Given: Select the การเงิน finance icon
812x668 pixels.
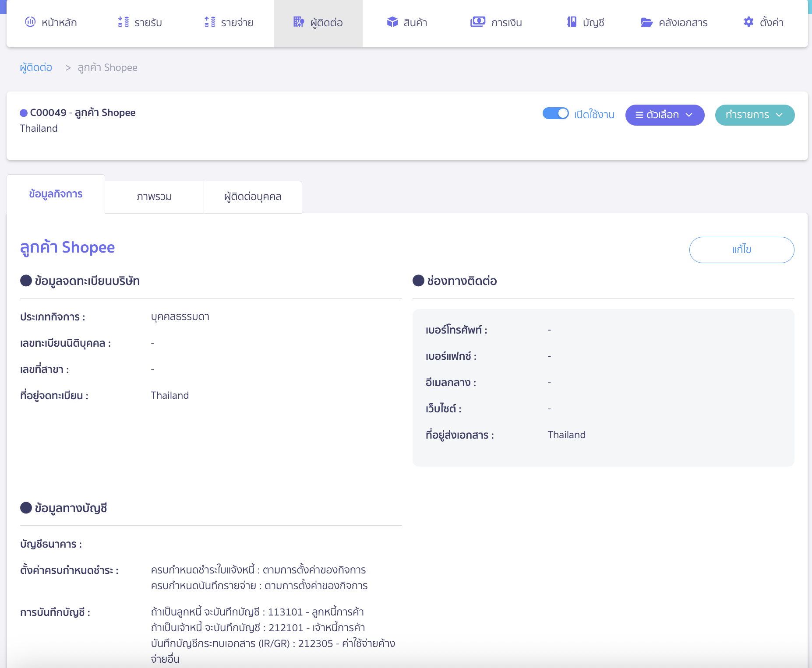Looking at the screenshot, I should [478, 22].
